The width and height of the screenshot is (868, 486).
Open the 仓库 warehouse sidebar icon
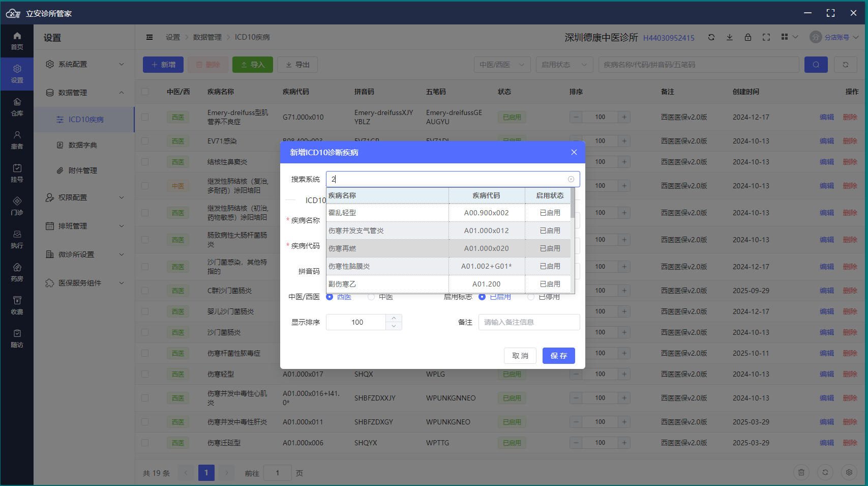pyautogui.click(x=17, y=107)
